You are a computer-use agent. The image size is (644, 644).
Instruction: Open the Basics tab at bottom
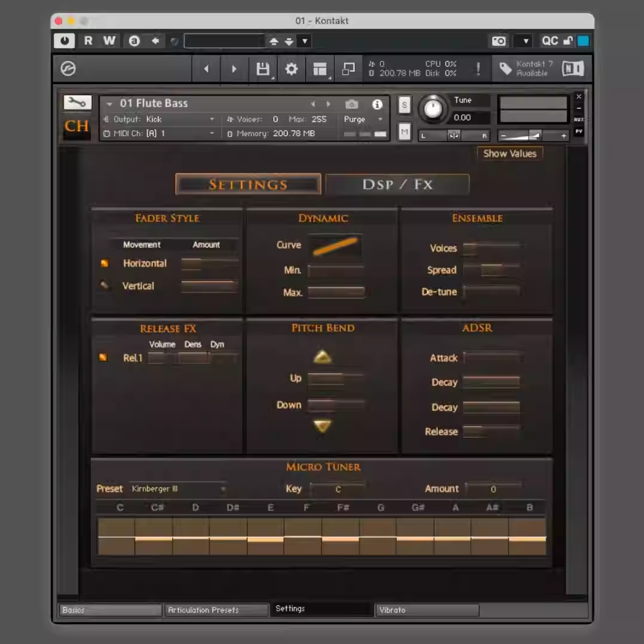[x=110, y=610]
